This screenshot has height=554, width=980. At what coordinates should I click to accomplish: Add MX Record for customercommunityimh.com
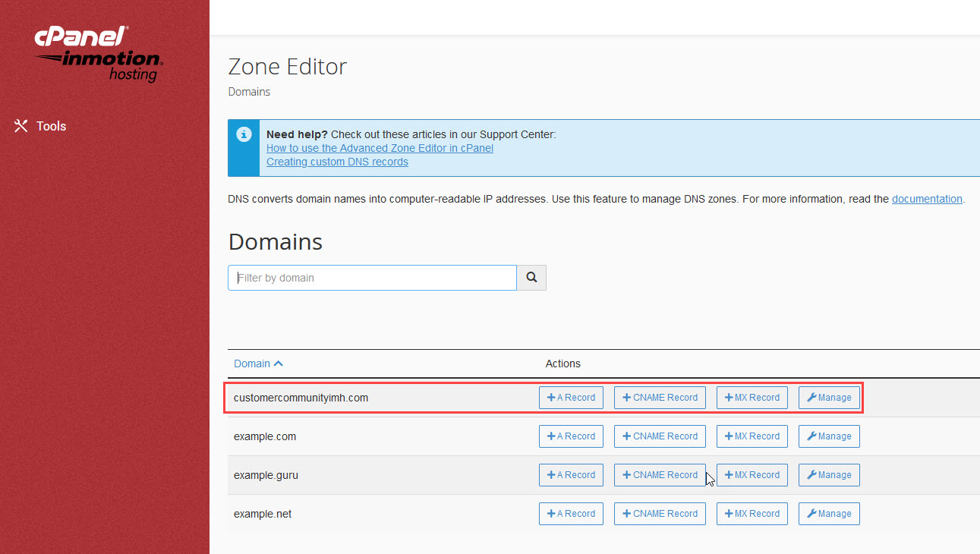pyautogui.click(x=752, y=398)
